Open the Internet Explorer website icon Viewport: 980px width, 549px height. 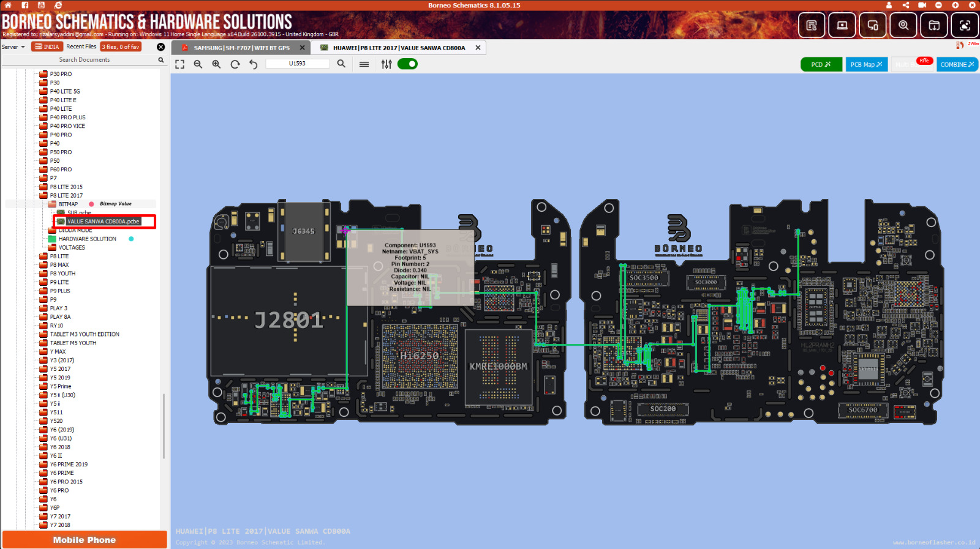pos(58,5)
